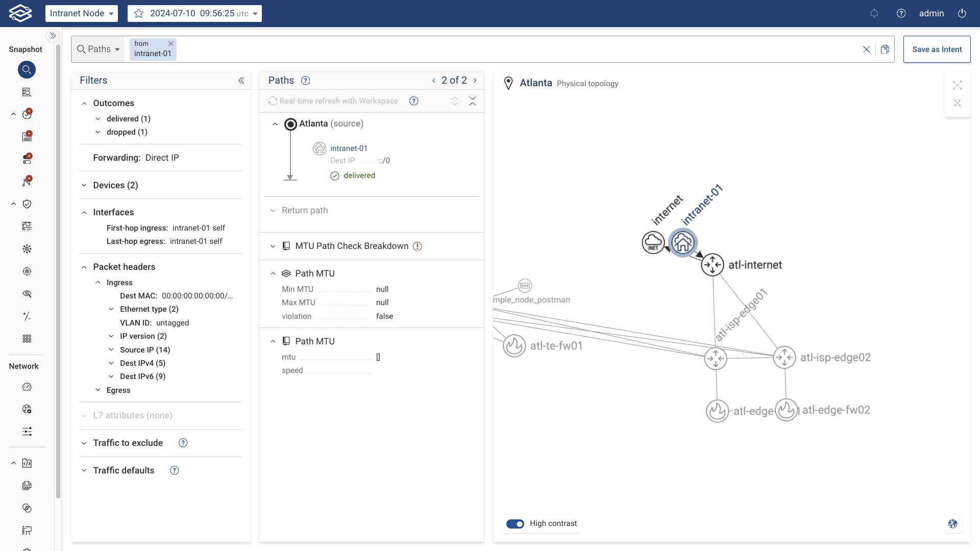The height and width of the screenshot is (551, 980).
Task: Copy the search query using the clipboard icon
Action: click(x=886, y=49)
